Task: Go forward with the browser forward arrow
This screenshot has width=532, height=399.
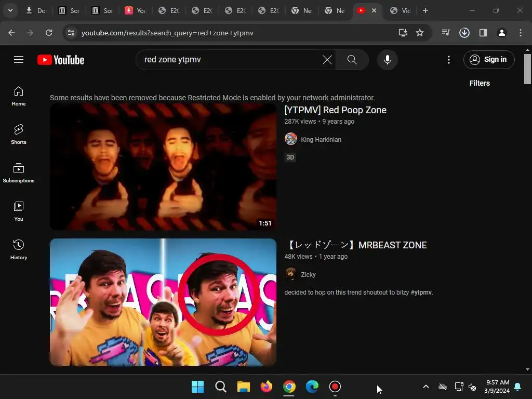Action: coord(30,33)
